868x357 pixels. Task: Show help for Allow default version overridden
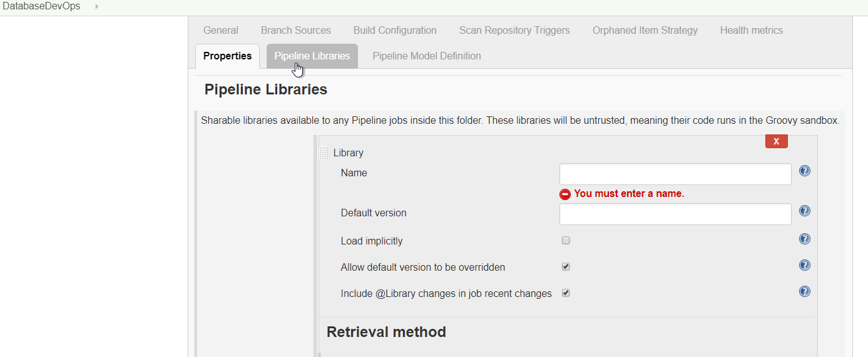pyautogui.click(x=805, y=265)
